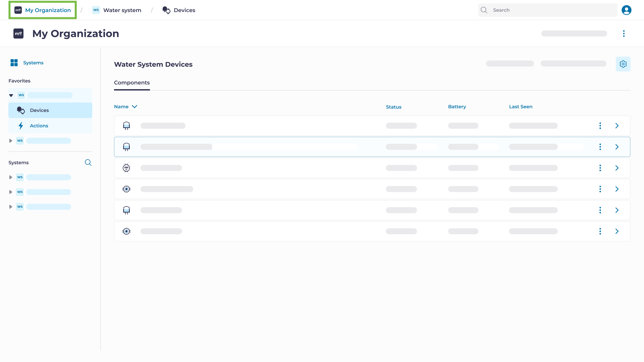Image resolution: width=644 pixels, height=362 pixels.
Task: Click the Devices breadcrumb label
Action: tap(184, 10)
